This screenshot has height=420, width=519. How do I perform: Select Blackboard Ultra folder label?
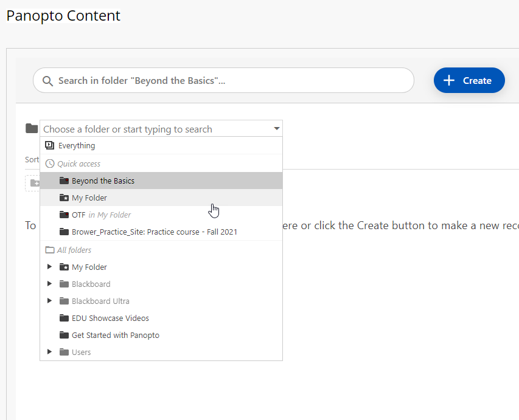pyautogui.click(x=100, y=301)
